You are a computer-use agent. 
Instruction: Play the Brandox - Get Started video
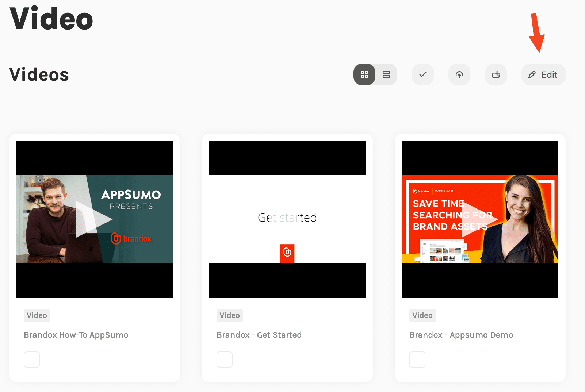pos(287,219)
